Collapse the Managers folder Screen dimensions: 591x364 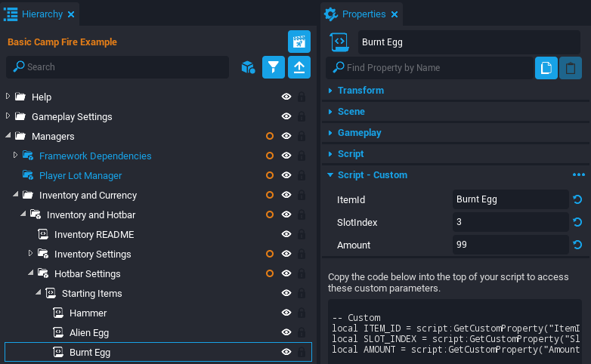click(x=8, y=136)
